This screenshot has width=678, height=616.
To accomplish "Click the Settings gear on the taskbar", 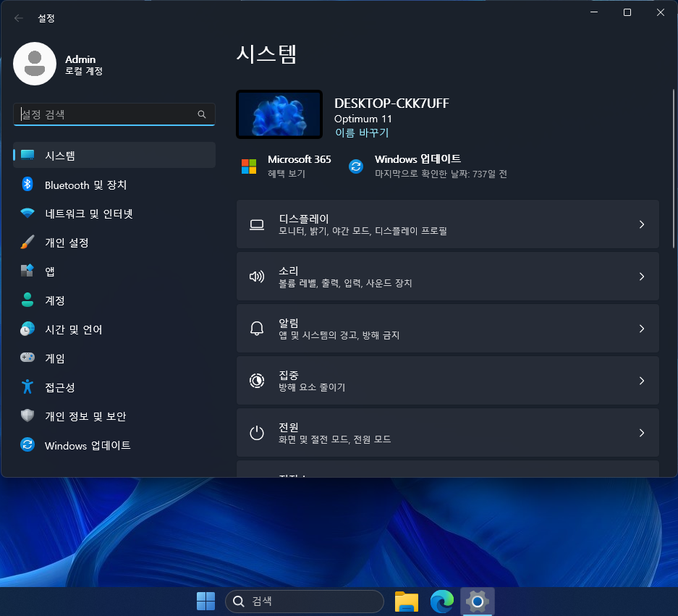I will click(x=478, y=601).
